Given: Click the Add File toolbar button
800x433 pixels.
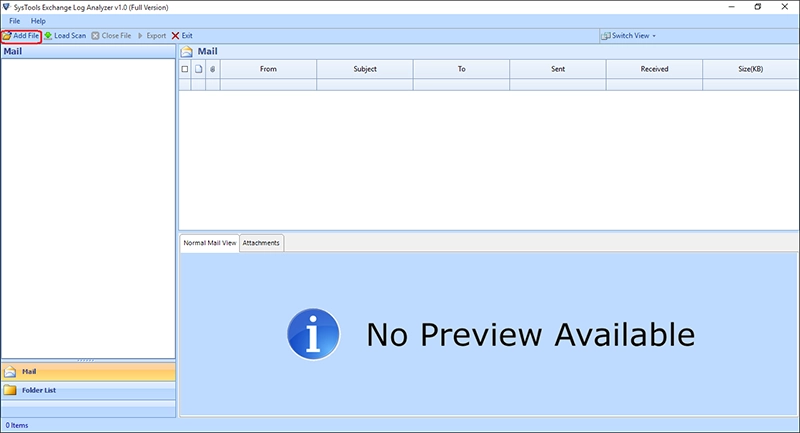Looking at the screenshot, I should coord(21,36).
